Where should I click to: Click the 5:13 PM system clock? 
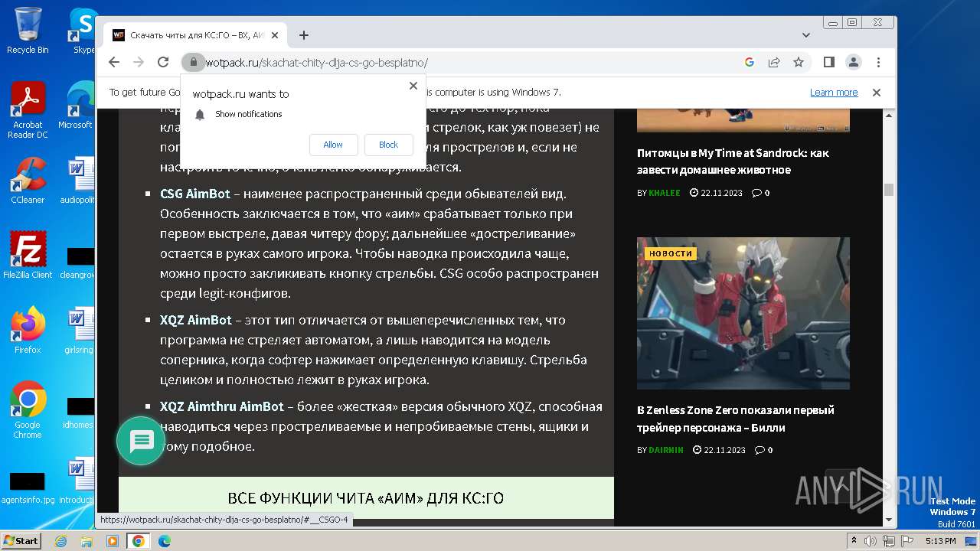coord(940,541)
